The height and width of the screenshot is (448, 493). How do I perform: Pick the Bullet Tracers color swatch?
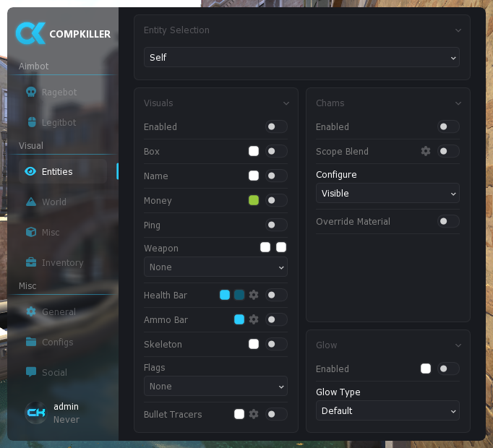point(239,414)
